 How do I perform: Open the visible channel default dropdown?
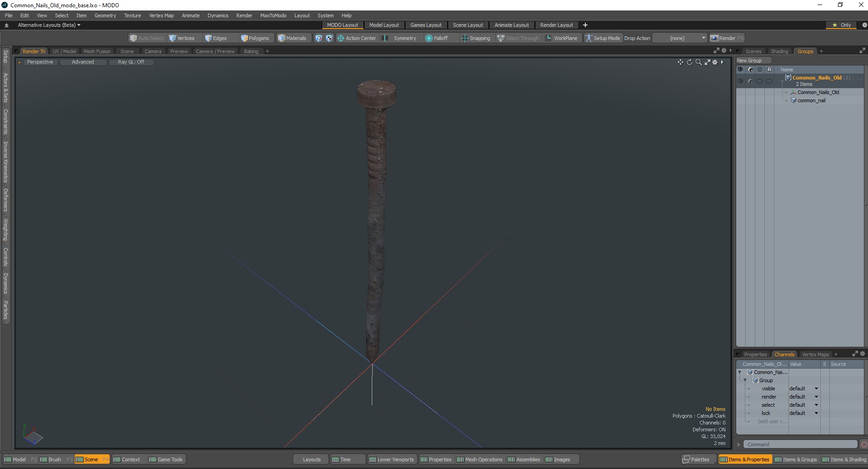tap(804, 389)
